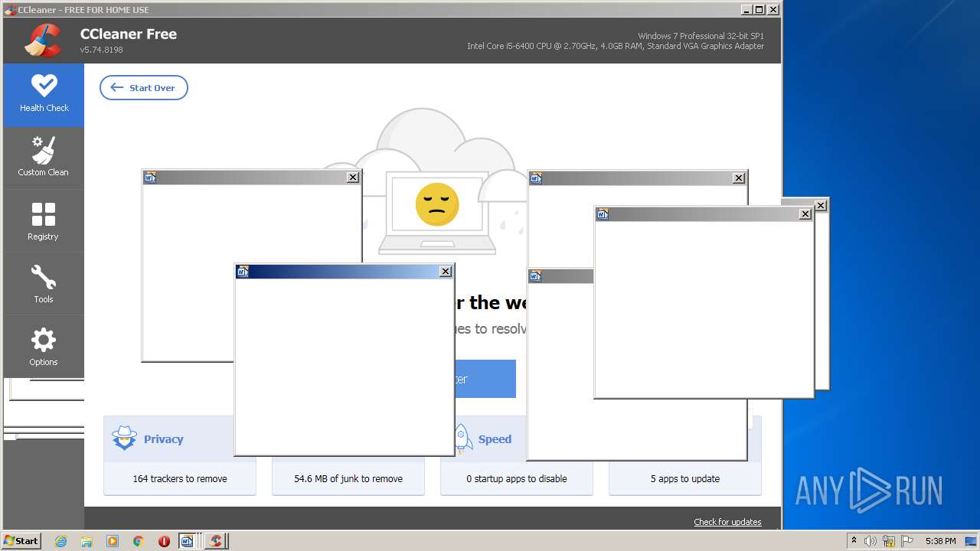Minimize the CCleaner window

click(746, 10)
